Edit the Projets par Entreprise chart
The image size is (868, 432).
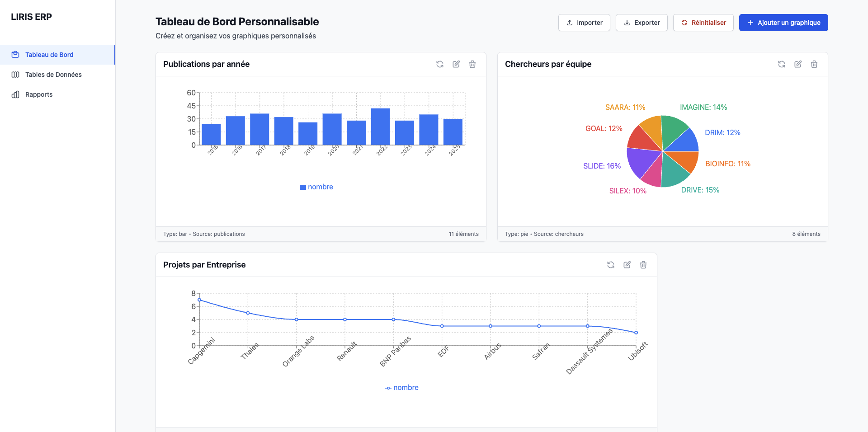[x=627, y=265]
